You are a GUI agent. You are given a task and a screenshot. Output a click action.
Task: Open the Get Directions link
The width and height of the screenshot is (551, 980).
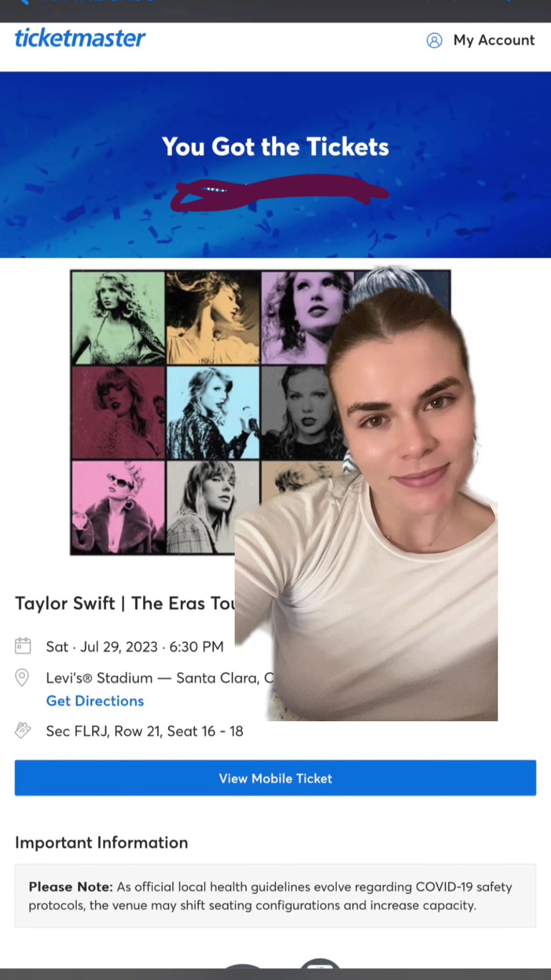[x=95, y=701]
